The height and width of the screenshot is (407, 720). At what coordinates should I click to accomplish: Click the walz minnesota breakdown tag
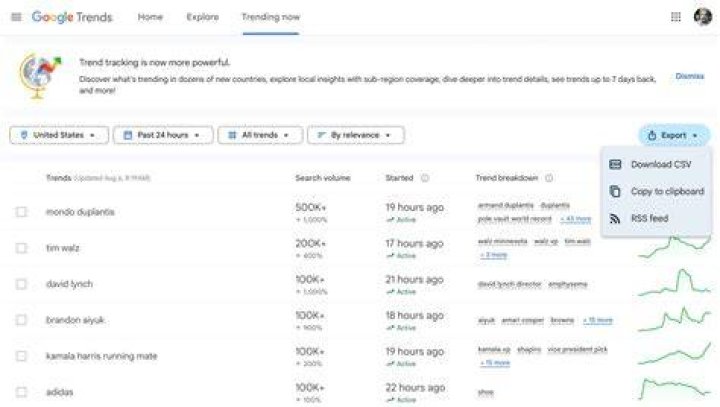(502, 241)
